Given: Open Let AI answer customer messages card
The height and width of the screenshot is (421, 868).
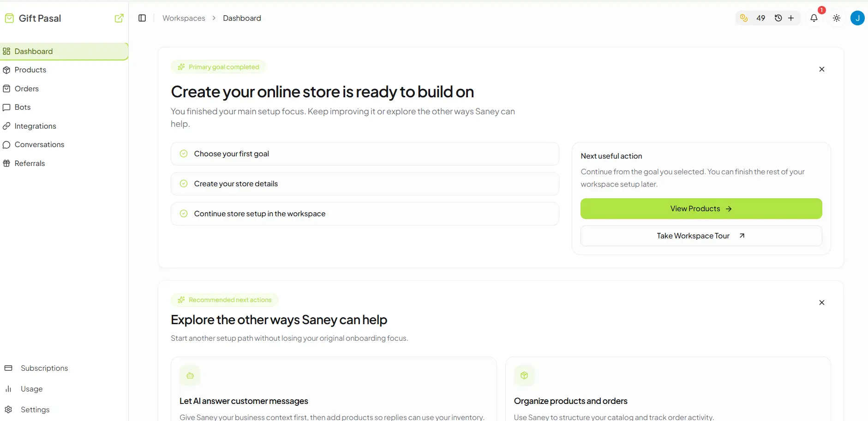Looking at the screenshot, I should (334, 389).
